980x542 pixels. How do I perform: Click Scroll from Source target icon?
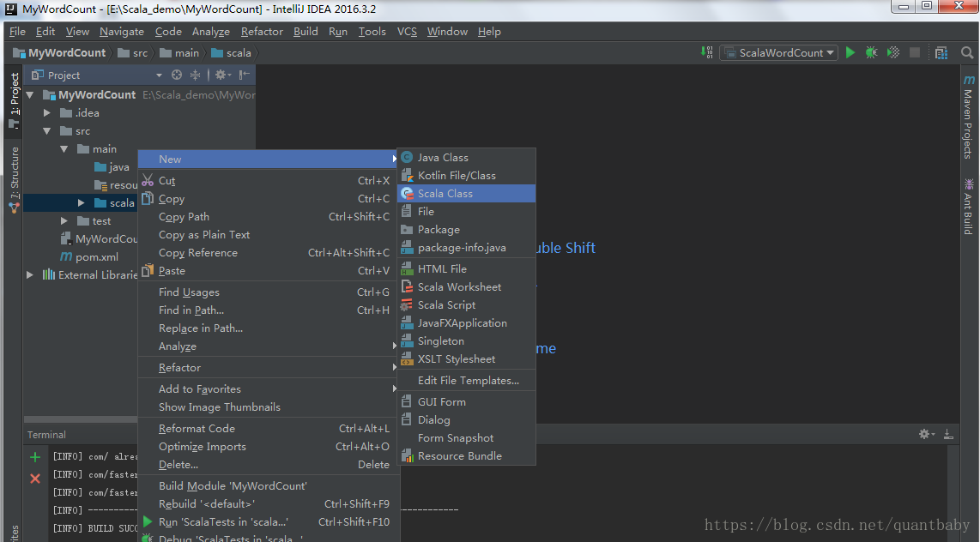coord(177,75)
